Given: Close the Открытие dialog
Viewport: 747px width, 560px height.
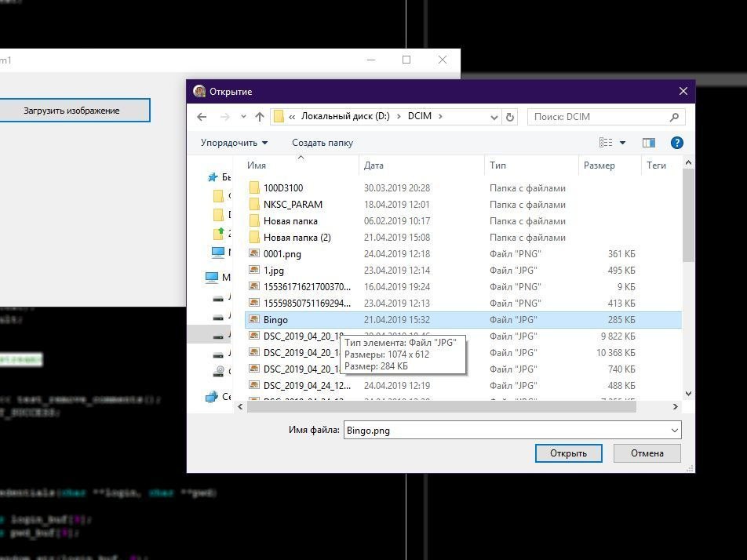Looking at the screenshot, I should pyautogui.click(x=683, y=91).
